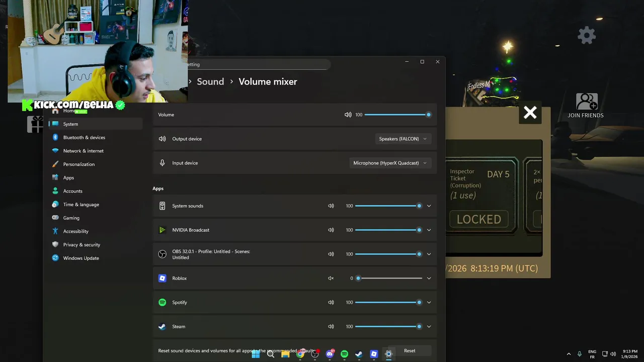Open Personalization settings page
Viewport: 644px width, 362px height.
pyautogui.click(x=96, y=164)
